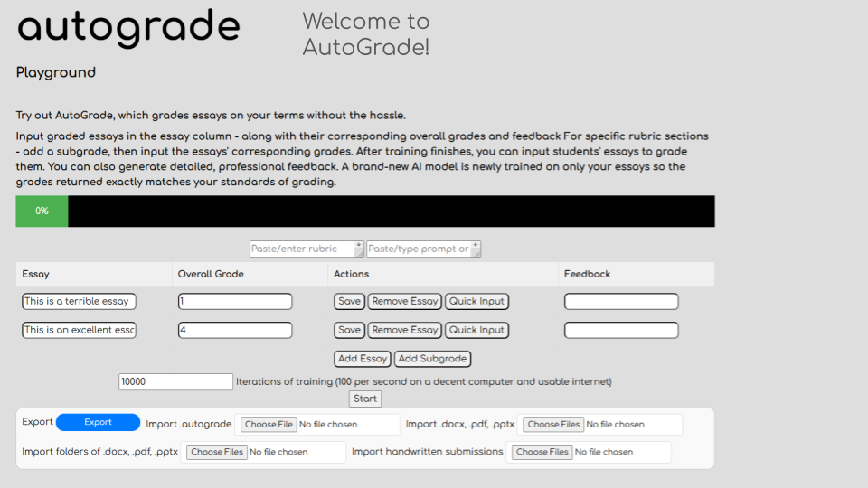Click the overall grade field showing 4
This screenshot has width=868, height=488.
click(235, 331)
